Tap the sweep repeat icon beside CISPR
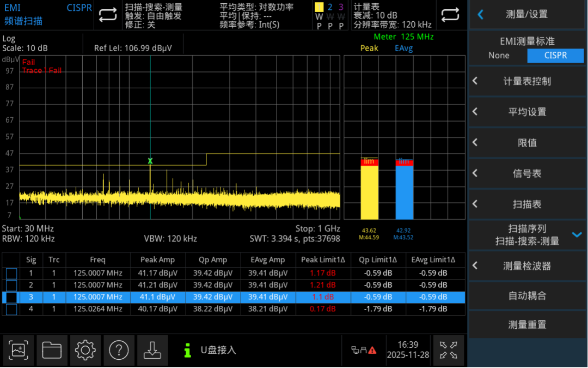This screenshot has height=368, width=588. [108, 15]
